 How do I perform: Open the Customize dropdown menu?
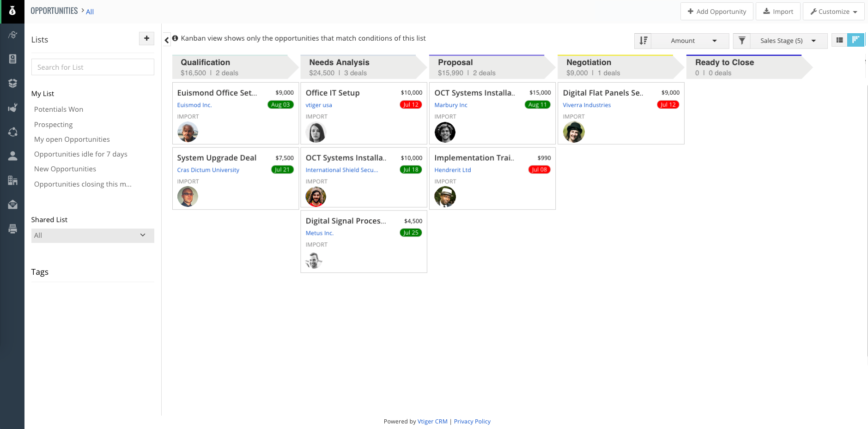pos(833,12)
